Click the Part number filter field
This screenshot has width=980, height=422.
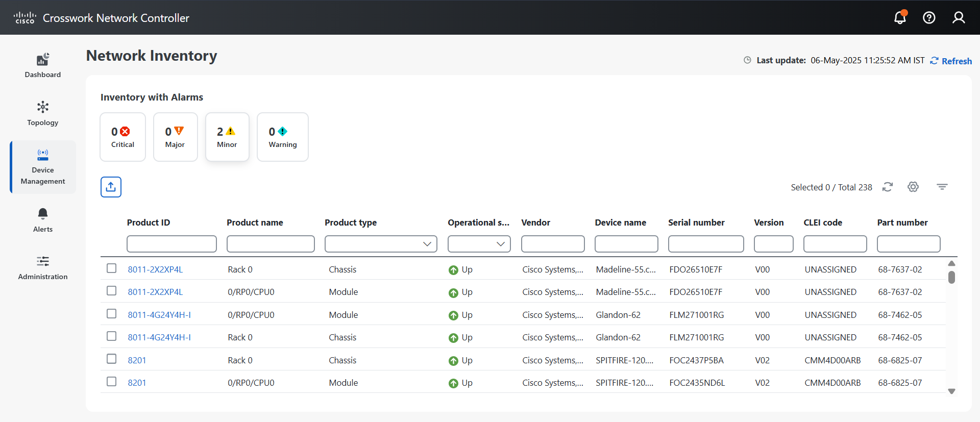pyautogui.click(x=909, y=244)
